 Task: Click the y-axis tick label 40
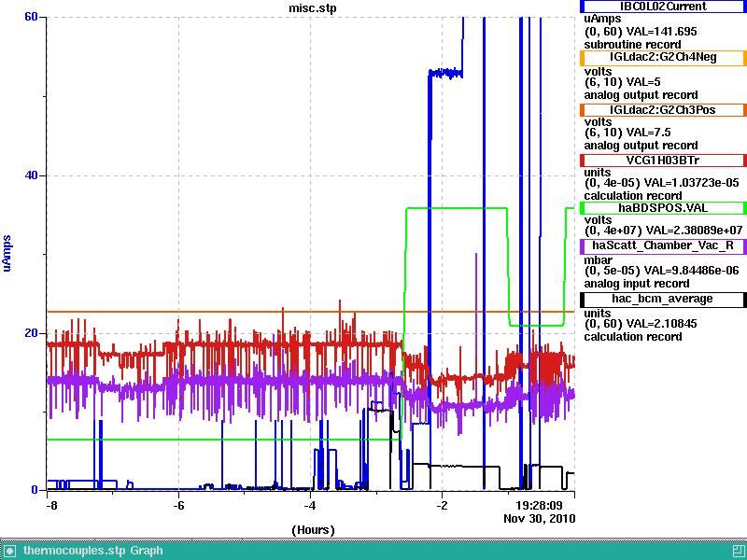31,175
